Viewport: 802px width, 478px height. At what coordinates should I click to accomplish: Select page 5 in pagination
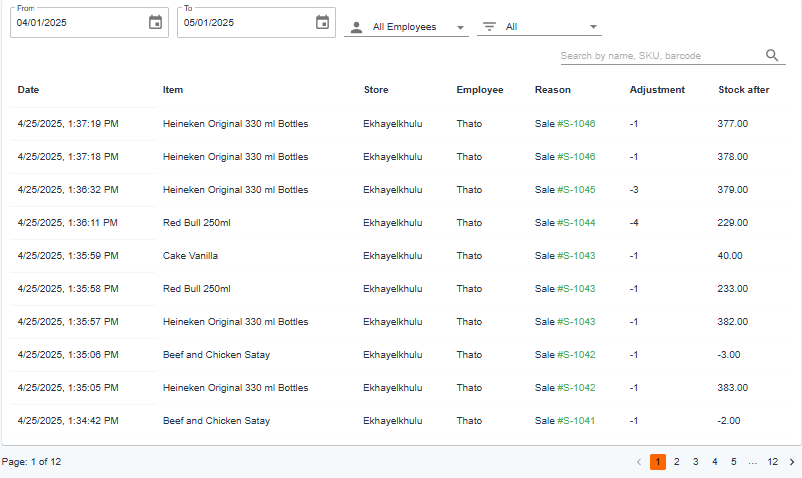733,462
